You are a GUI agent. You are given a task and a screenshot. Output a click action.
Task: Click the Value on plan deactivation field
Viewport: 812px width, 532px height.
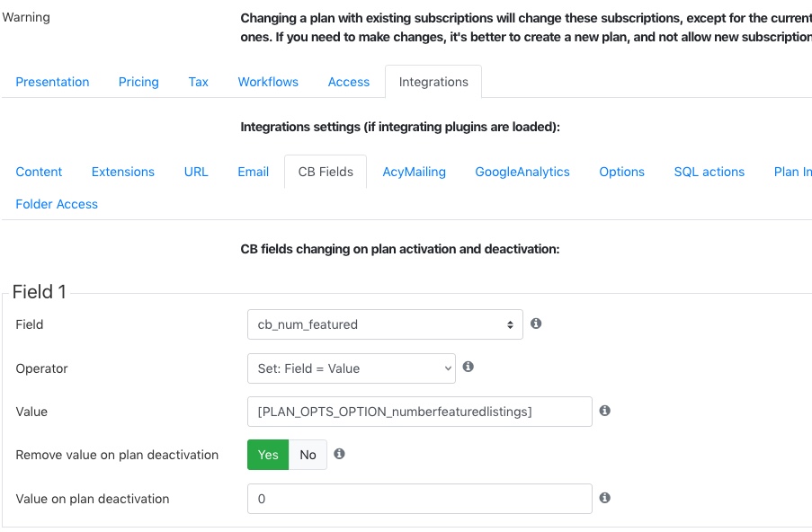[x=419, y=499]
